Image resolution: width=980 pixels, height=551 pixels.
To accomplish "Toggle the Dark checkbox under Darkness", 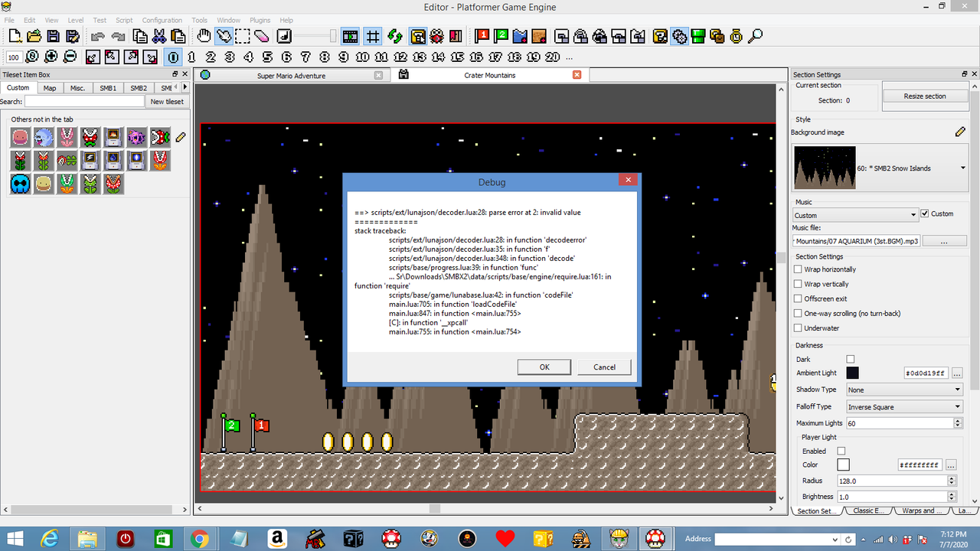I will (850, 359).
